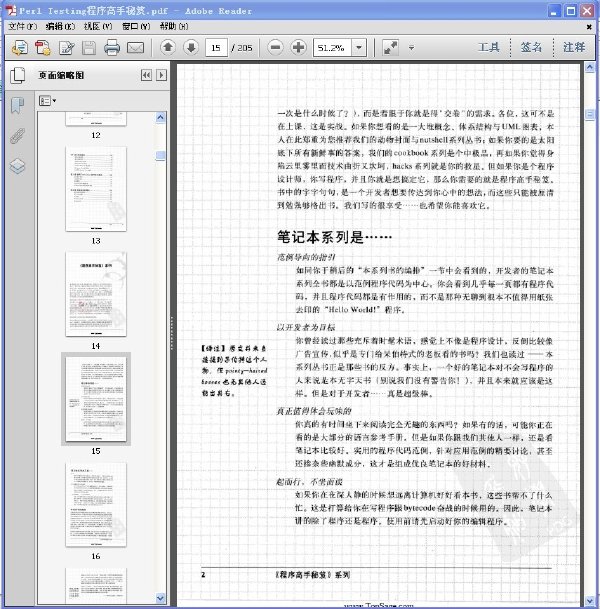The height and width of the screenshot is (609, 600).
Task: Select page 15 thumbnail
Action: [96, 399]
